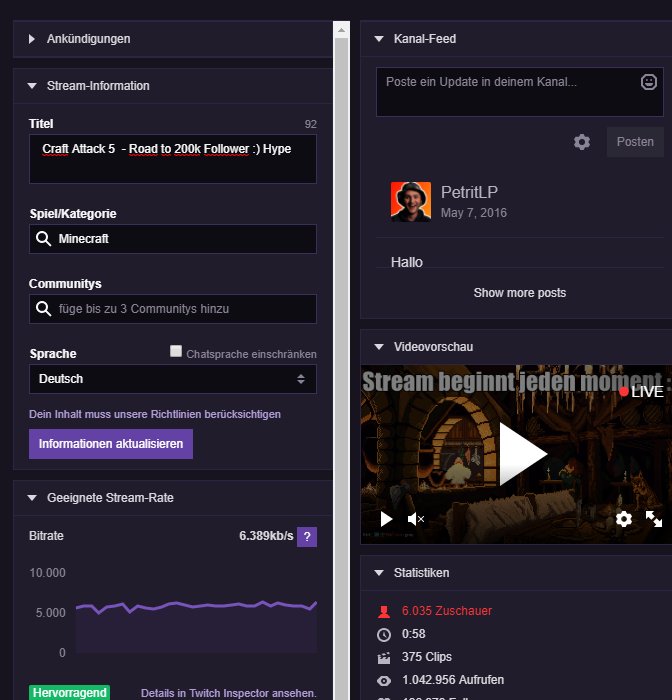Collapse the Kanal-Feed panel
672x700 pixels.
click(379, 39)
